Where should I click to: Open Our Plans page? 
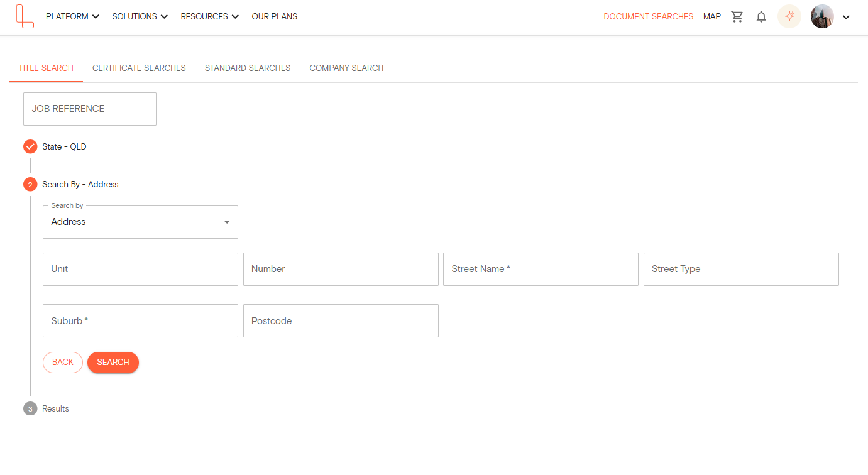tap(275, 16)
